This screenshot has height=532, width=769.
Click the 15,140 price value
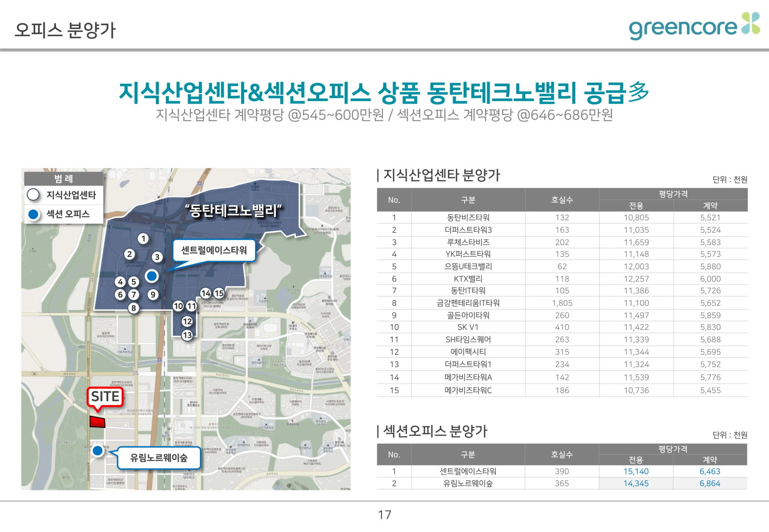pos(636,472)
